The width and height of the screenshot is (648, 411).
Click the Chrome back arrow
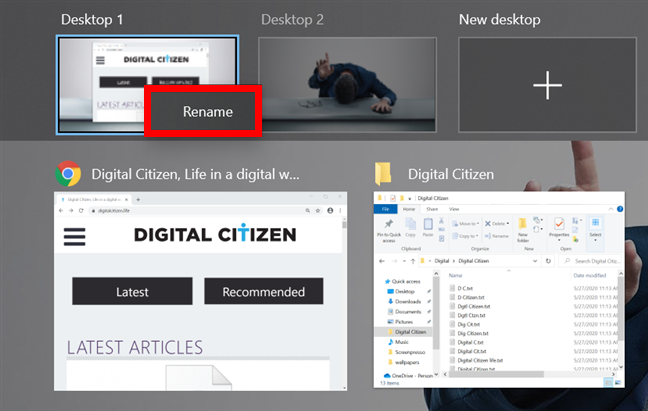click(61, 211)
